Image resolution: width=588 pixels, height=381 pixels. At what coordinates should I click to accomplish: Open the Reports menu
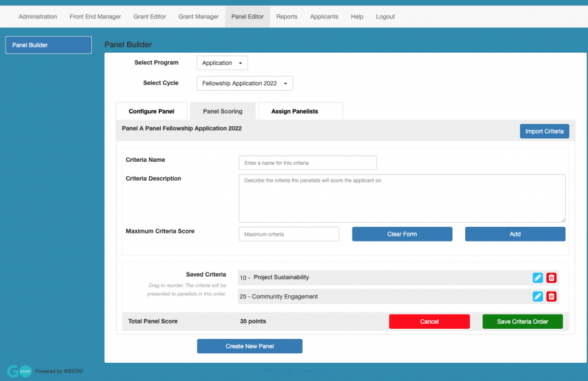pos(287,17)
